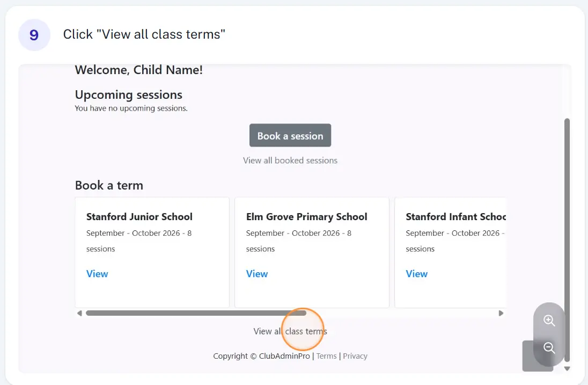Click the left arrow of the horizontal scrollbar

pyautogui.click(x=79, y=314)
